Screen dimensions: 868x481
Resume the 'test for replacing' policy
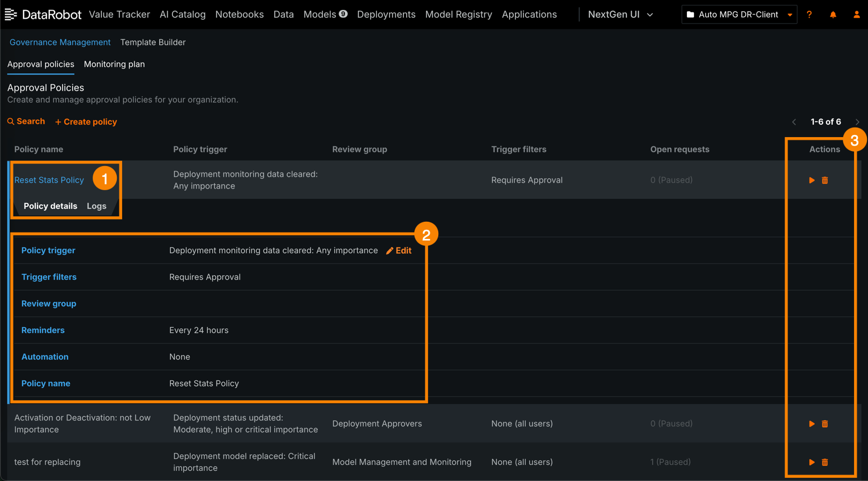811,462
